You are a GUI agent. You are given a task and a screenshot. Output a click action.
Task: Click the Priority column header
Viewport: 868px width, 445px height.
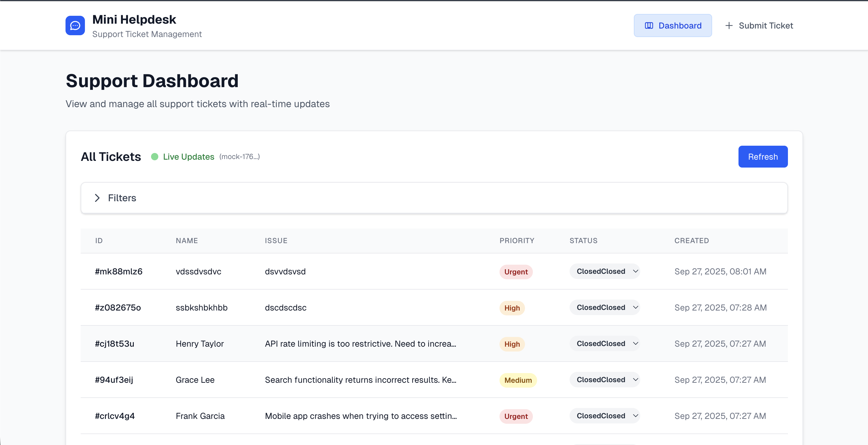pyautogui.click(x=516, y=241)
